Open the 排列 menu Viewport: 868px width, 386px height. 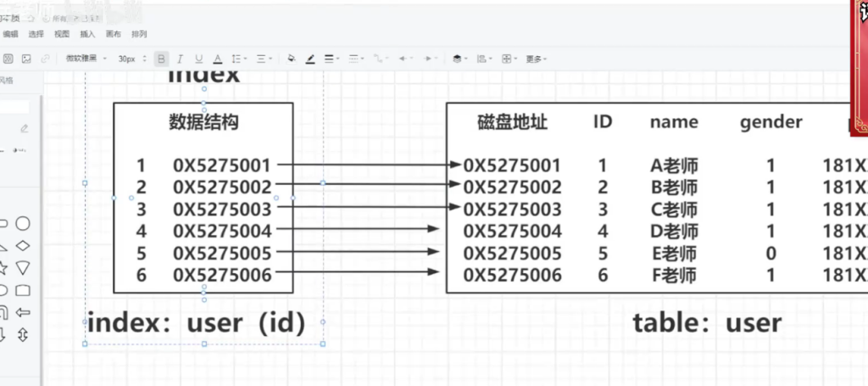click(139, 34)
